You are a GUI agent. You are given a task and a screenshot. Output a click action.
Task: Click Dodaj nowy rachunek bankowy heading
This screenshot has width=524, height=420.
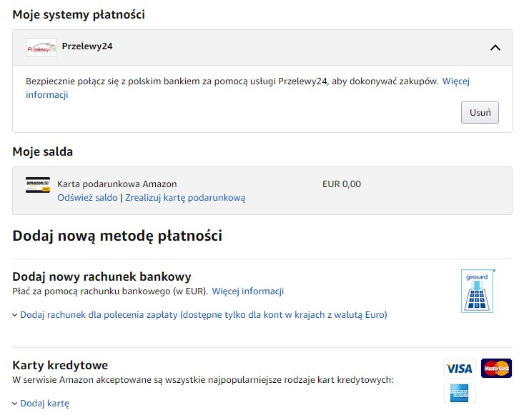[x=102, y=276]
